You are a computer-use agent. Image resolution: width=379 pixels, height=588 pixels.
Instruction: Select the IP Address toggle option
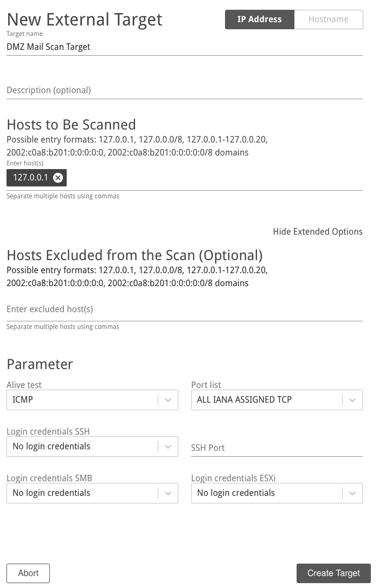click(x=259, y=20)
